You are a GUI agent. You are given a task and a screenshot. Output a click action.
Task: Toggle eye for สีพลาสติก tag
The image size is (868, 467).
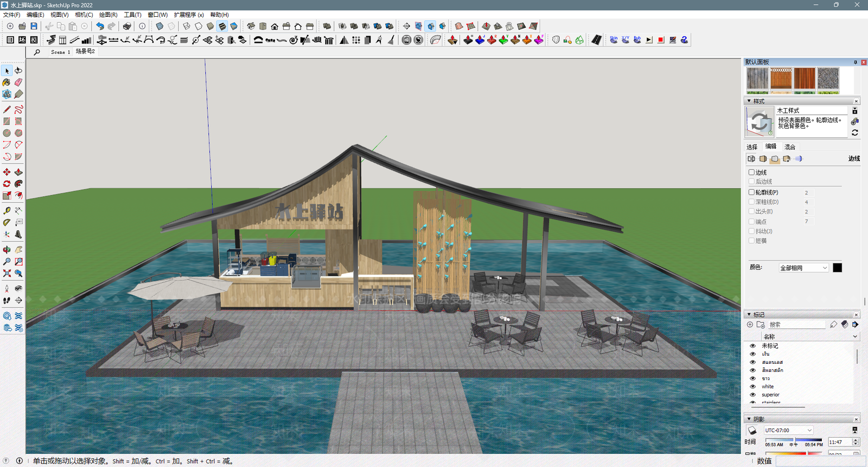pos(752,370)
